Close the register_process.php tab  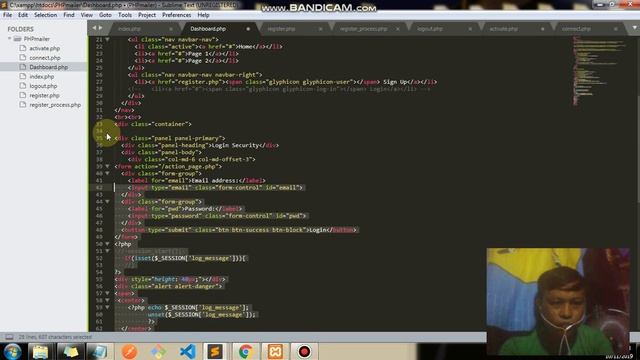coord(398,29)
